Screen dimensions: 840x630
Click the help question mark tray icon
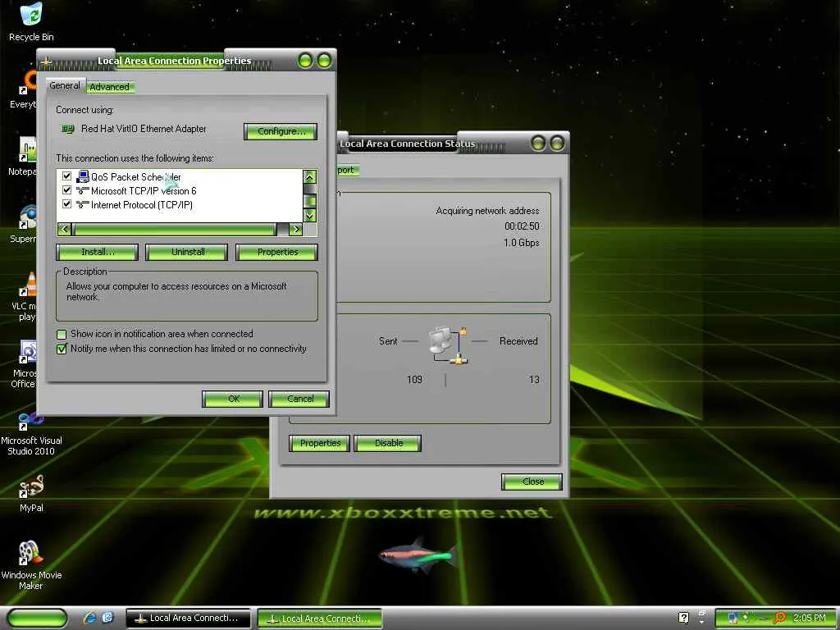pos(683,618)
